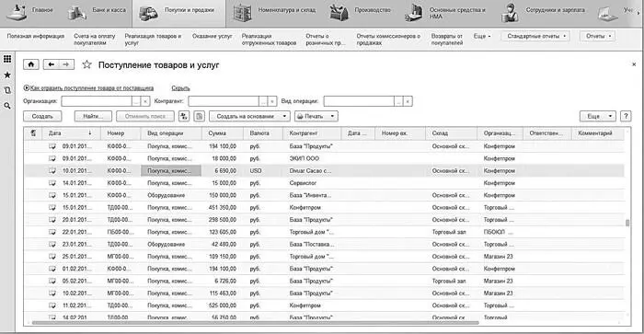Open the Еще dropdown above the table
644x334 pixels.
[x=598, y=116]
